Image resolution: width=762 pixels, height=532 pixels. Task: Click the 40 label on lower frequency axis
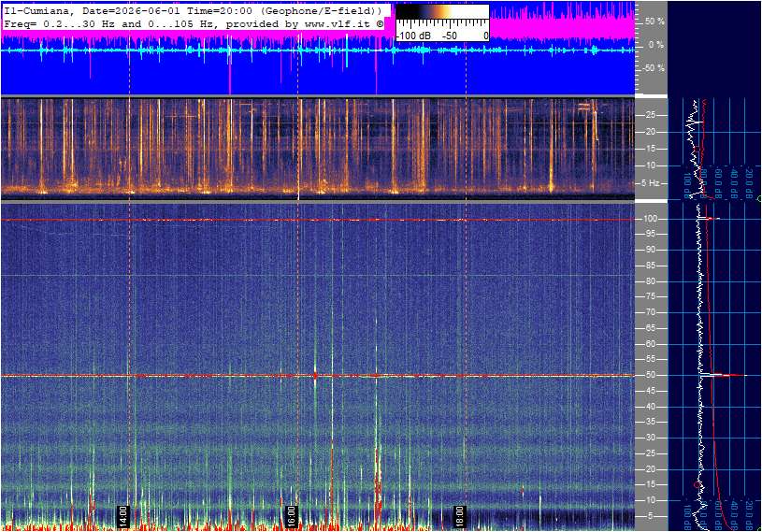[650, 407]
